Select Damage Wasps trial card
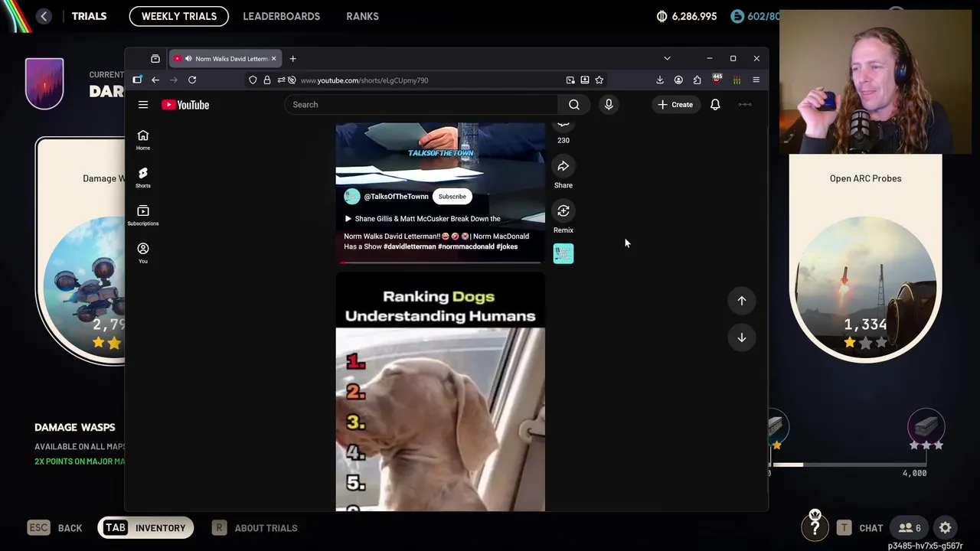The width and height of the screenshot is (980, 551). click(x=80, y=253)
